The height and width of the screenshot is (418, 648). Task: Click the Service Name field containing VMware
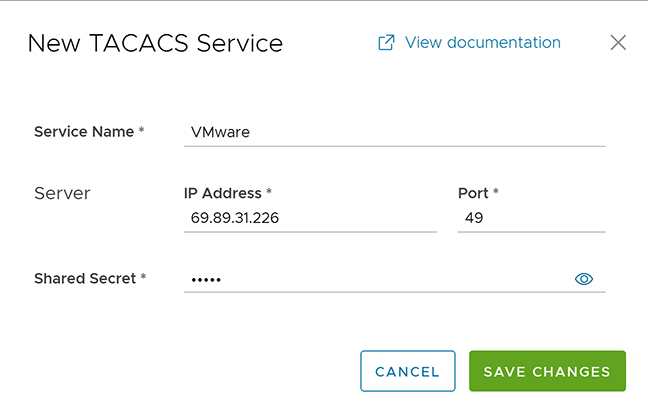[394, 132]
